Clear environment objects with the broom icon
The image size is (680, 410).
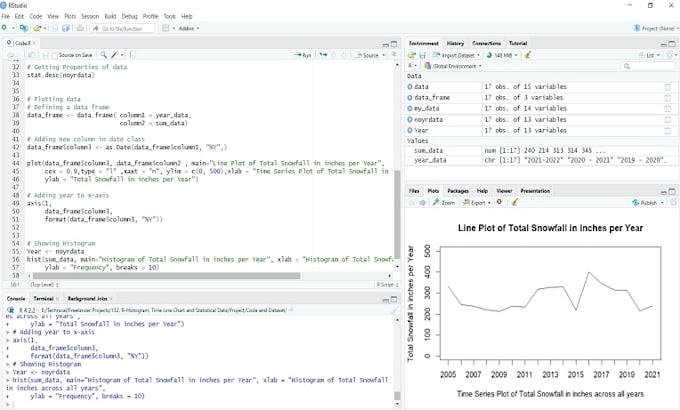tap(527, 55)
